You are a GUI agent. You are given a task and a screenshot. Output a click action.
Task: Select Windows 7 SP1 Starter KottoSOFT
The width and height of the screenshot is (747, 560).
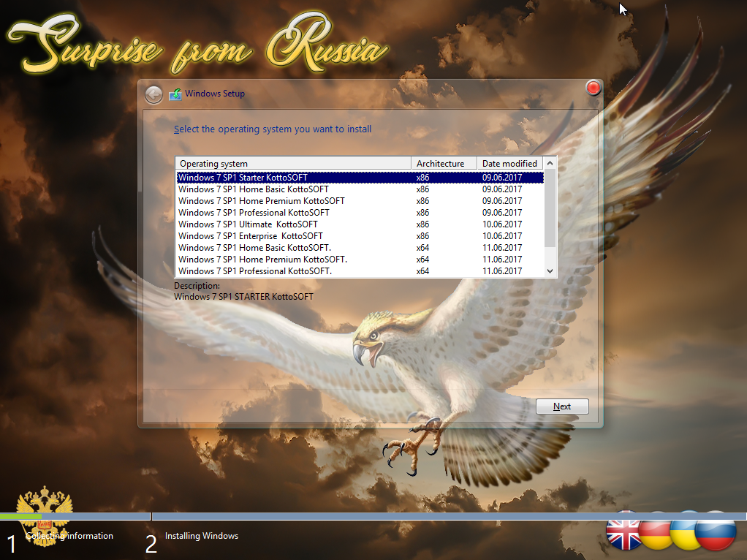pos(360,178)
